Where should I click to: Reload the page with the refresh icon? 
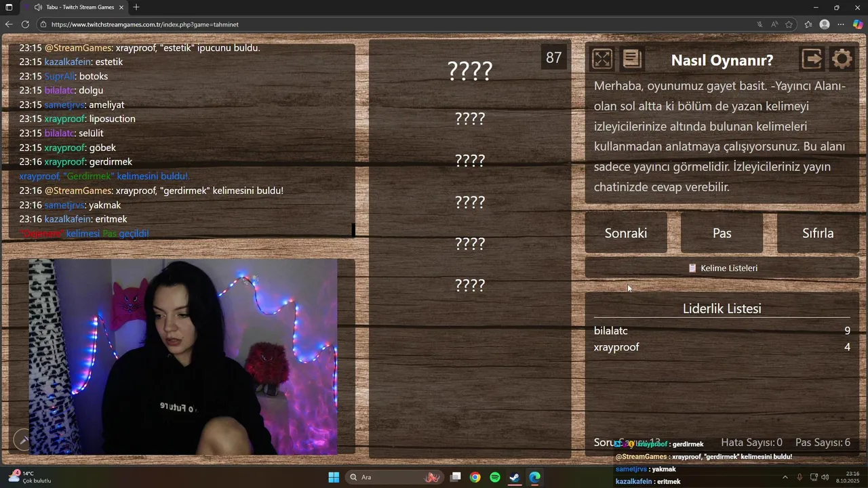coord(25,24)
